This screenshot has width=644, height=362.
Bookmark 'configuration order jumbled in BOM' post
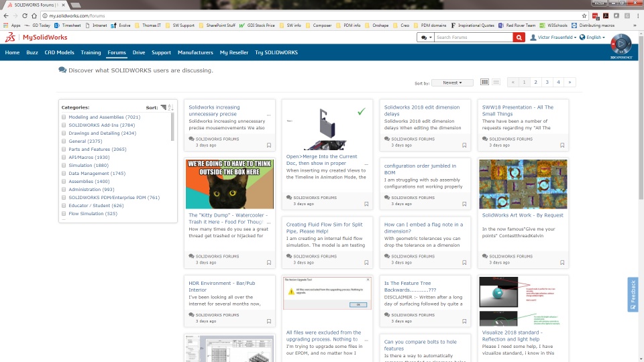tap(464, 204)
